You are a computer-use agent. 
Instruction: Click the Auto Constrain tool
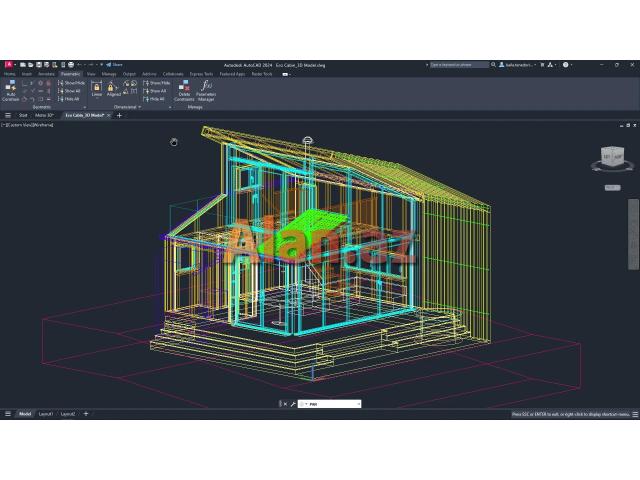point(11,91)
